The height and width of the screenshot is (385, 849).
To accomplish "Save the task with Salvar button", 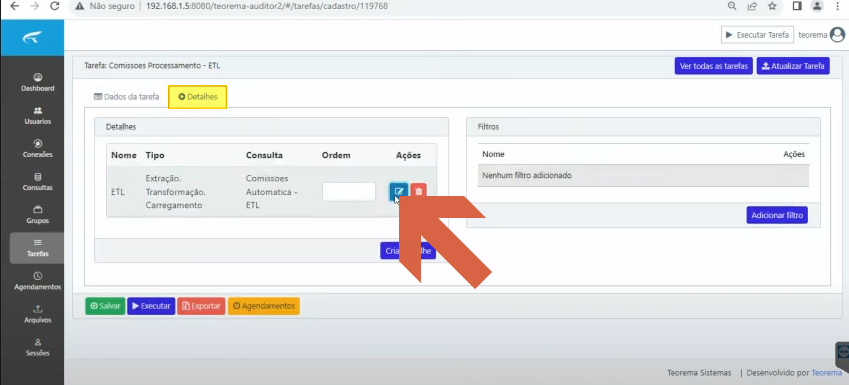I will coord(105,306).
